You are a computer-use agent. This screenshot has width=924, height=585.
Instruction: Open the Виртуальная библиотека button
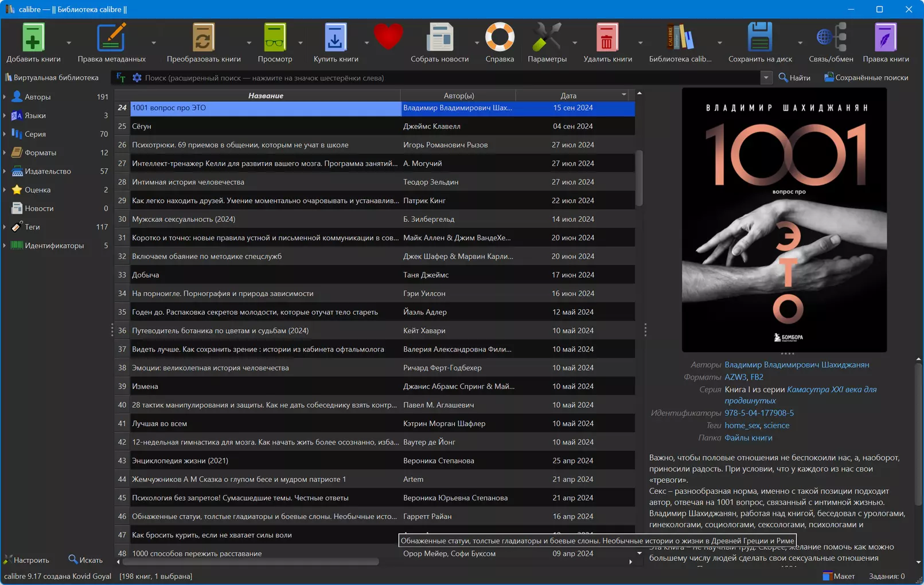(52, 77)
